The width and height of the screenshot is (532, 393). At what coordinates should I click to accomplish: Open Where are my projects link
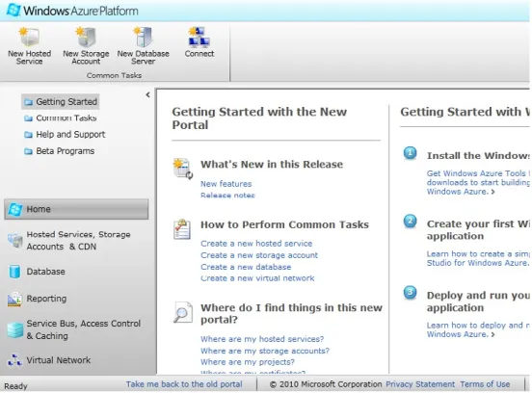click(248, 362)
